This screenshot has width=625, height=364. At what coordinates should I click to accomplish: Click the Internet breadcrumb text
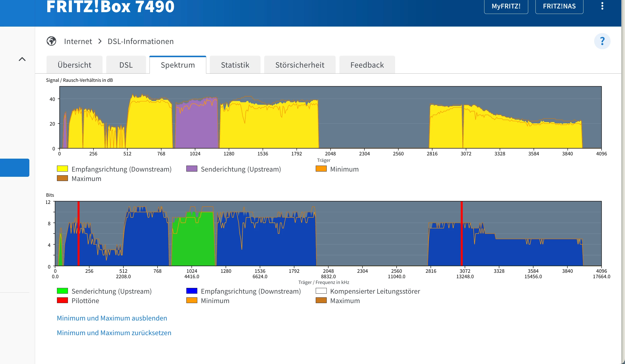point(78,41)
